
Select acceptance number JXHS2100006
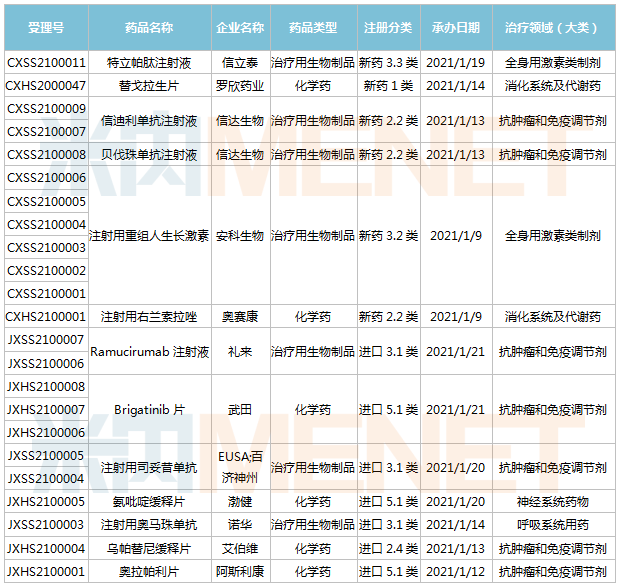click(46, 433)
